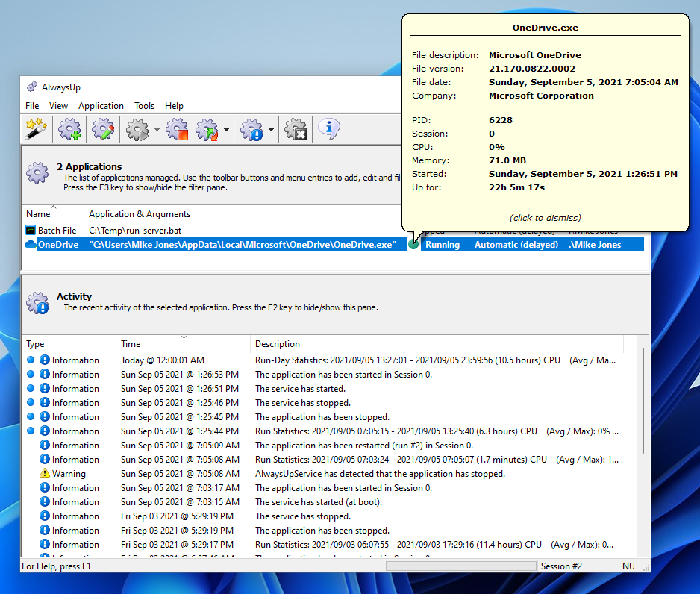Click info icon of 7:03:15 AM entry
Viewport: 700px width, 594px height.
pos(45,501)
